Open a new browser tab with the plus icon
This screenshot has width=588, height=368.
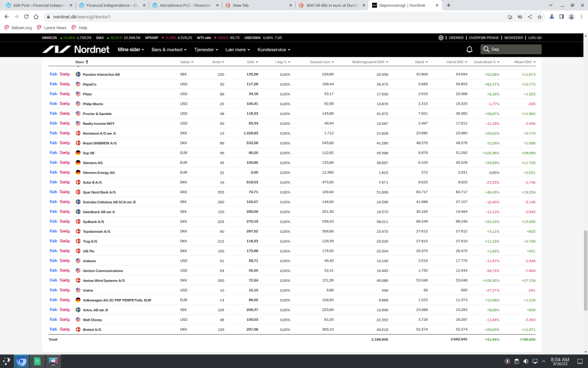click(448, 5)
